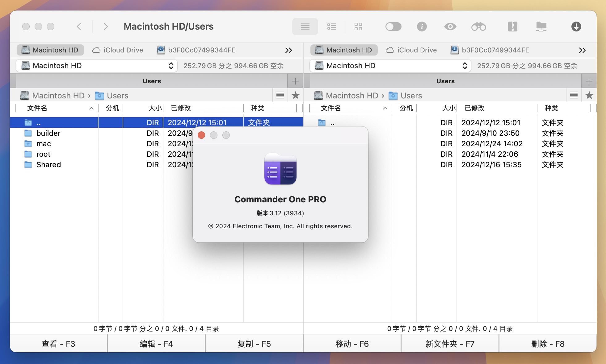Sort left pane by 分机 column
The image size is (606, 364).
point(111,108)
